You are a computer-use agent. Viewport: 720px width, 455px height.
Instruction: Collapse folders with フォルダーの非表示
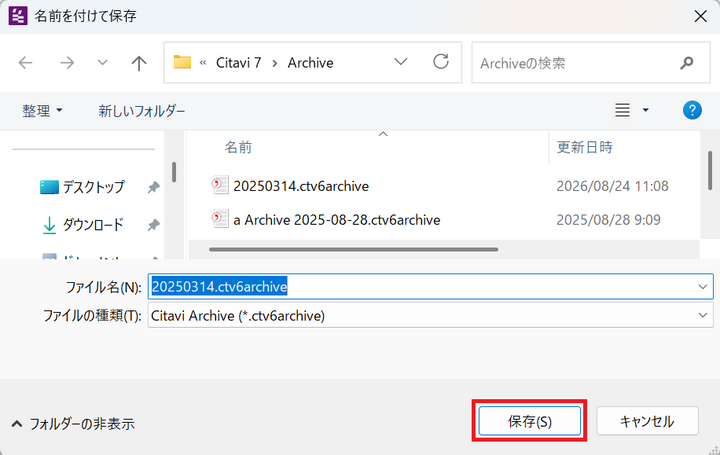[x=73, y=423]
